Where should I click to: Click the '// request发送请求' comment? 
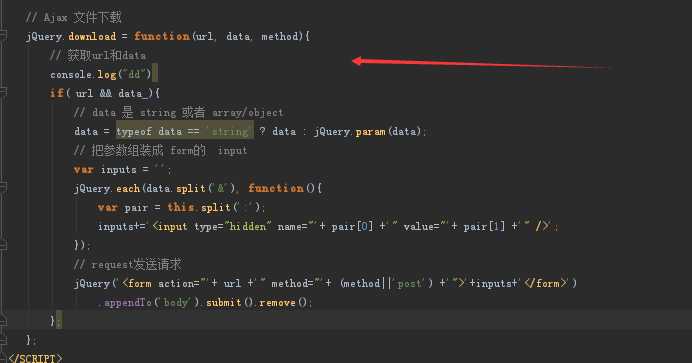[127, 265]
